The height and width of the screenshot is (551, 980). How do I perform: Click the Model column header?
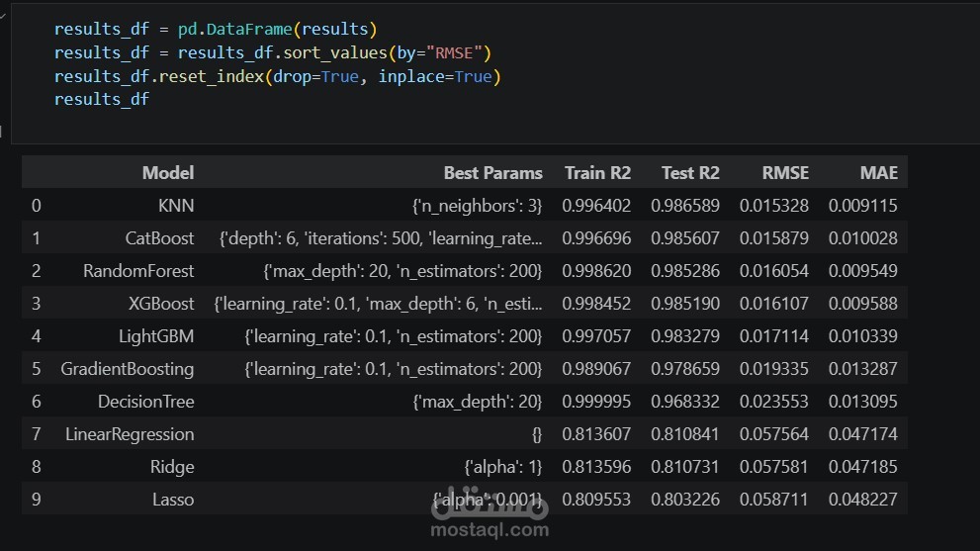[167, 172]
